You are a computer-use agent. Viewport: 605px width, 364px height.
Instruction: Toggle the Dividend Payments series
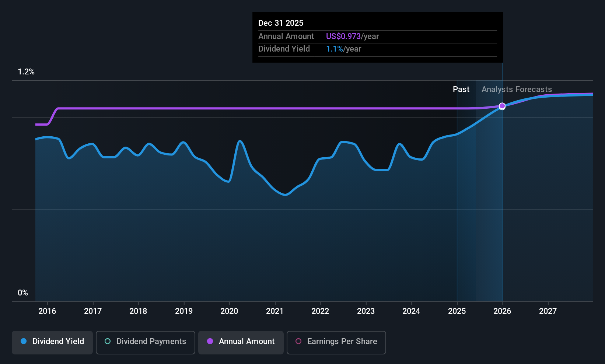(146, 343)
